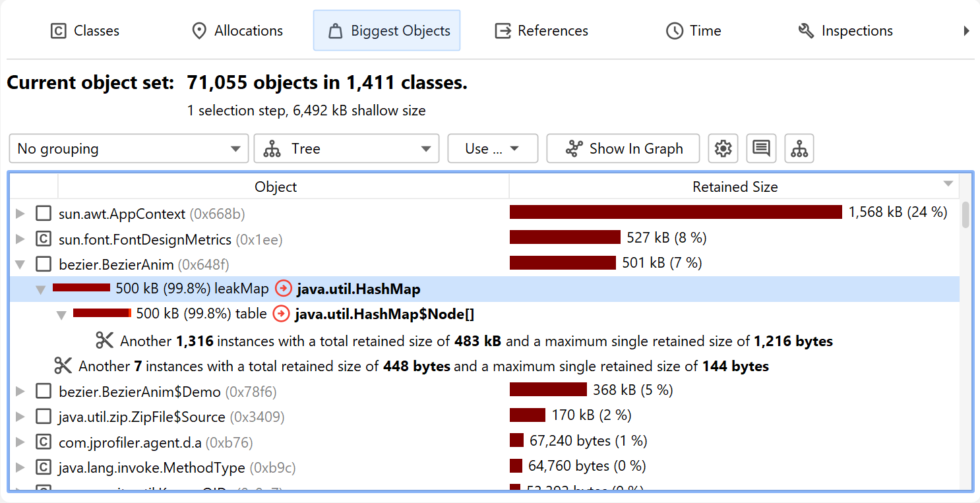Click the Retained Size column header
Image resolution: width=980 pixels, height=503 pixels.
(x=734, y=187)
